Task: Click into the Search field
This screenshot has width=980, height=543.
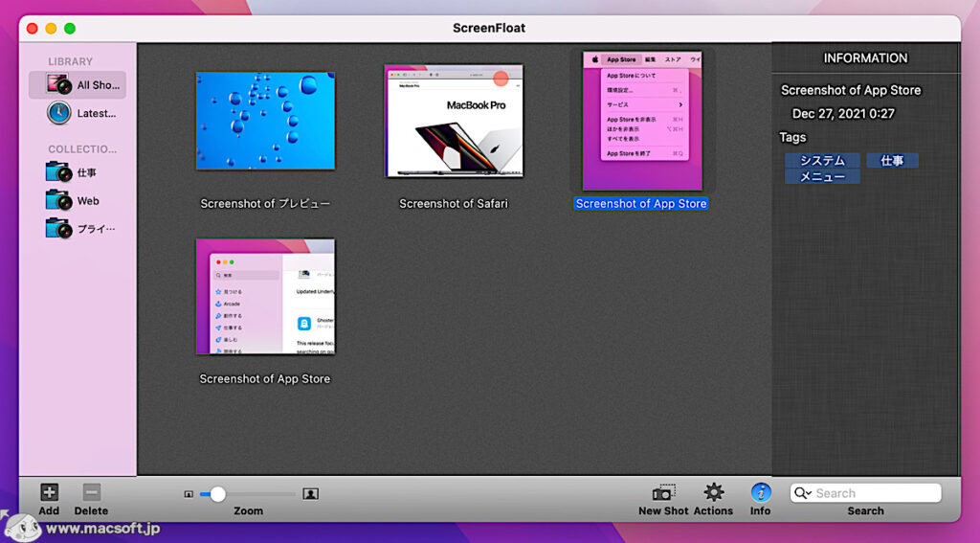Action: click(865, 493)
